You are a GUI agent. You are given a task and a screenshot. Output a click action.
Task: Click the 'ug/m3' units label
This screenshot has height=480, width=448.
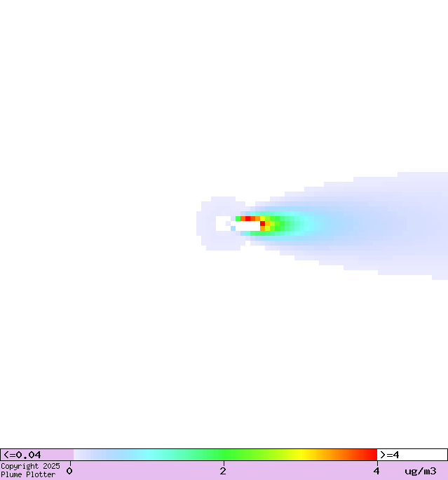point(421,471)
